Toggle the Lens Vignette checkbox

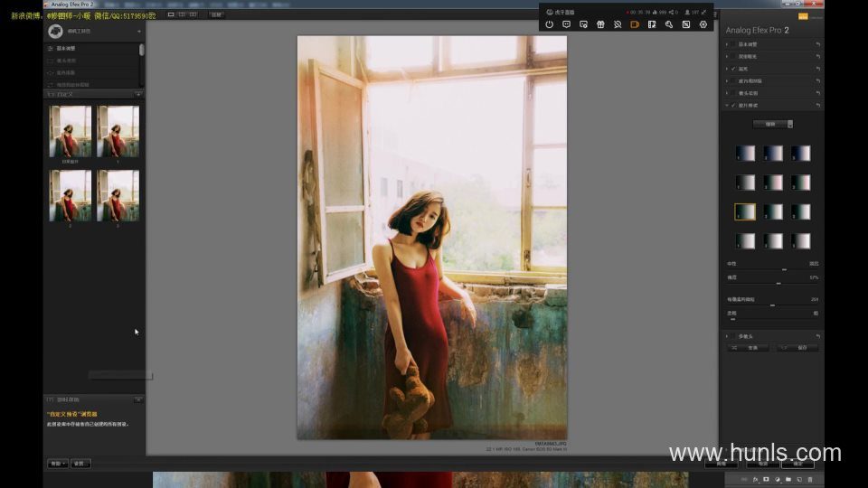(733, 93)
